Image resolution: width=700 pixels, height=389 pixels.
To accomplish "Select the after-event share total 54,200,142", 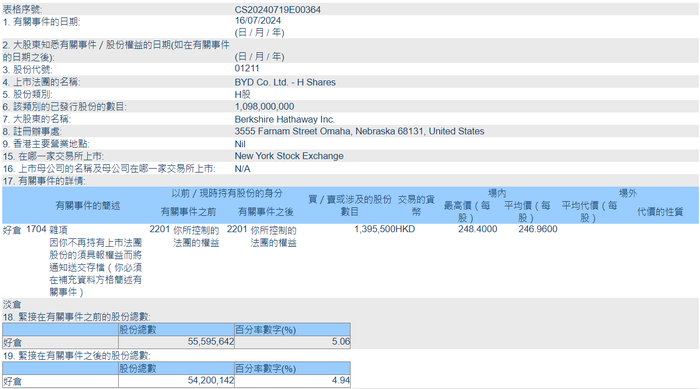I will pos(211,381).
